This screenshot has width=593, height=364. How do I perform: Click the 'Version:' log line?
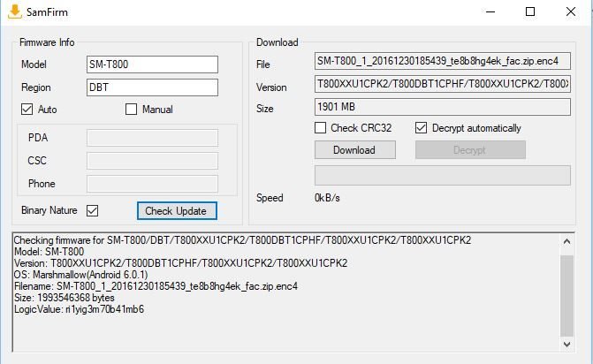coord(180,263)
